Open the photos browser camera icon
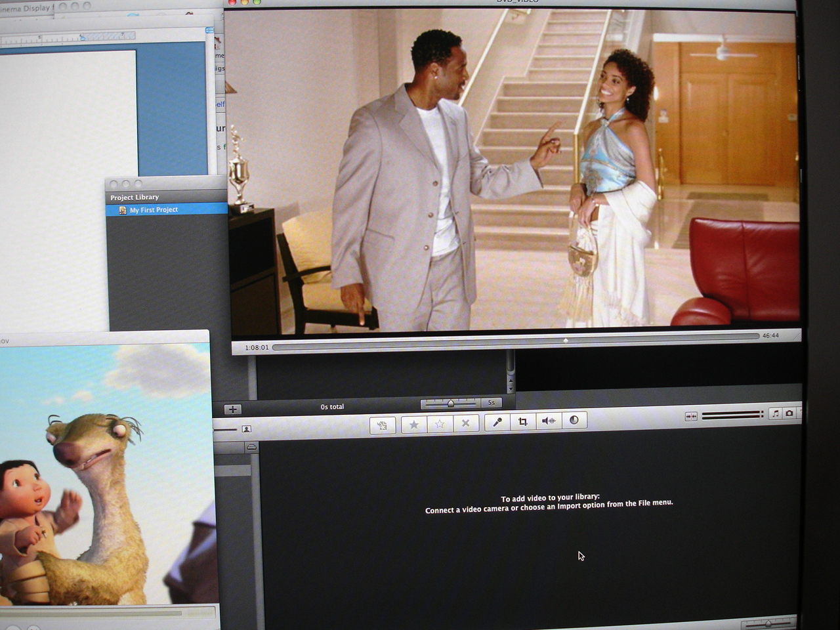 click(789, 413)
